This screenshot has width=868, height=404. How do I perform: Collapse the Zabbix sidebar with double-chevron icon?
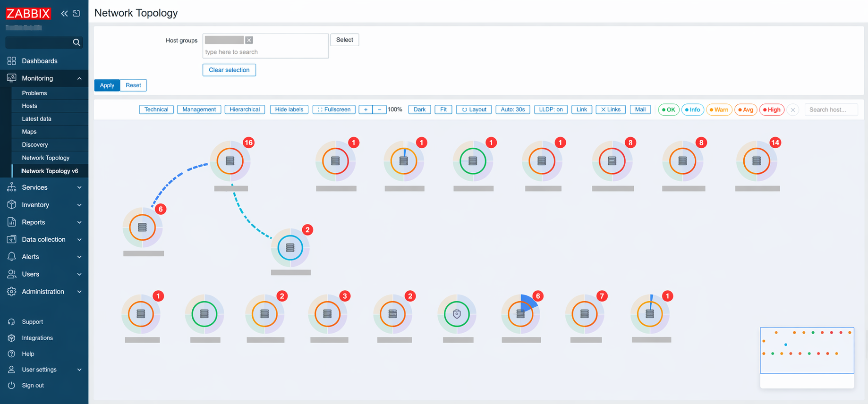click(x=64, y=14)
